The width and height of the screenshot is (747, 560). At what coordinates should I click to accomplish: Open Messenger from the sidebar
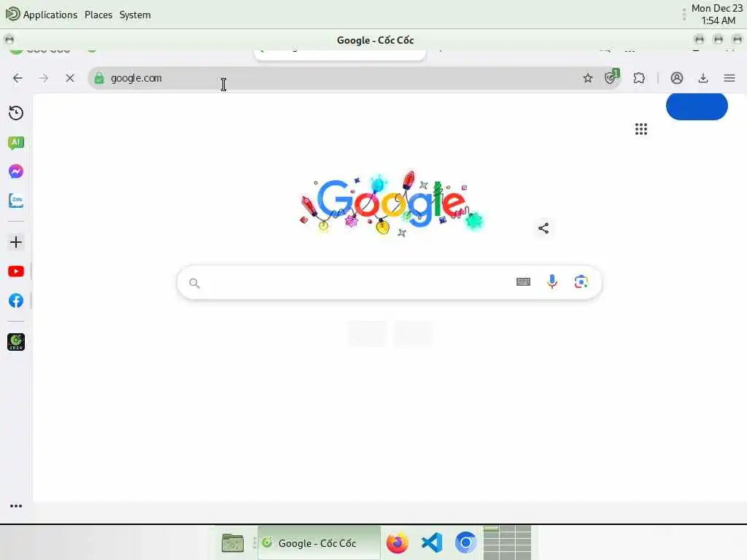16,171
